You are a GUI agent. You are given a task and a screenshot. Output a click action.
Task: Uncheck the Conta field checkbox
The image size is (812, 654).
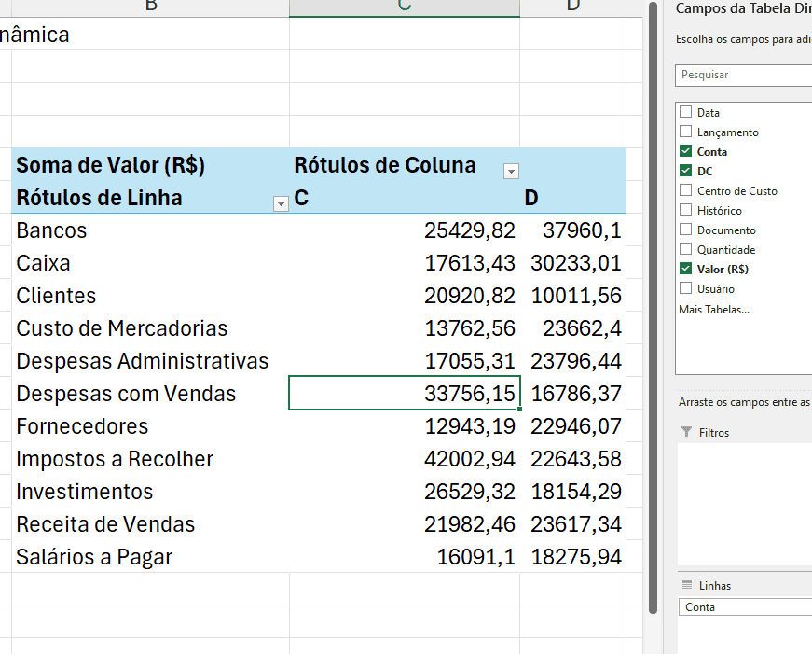686,151
